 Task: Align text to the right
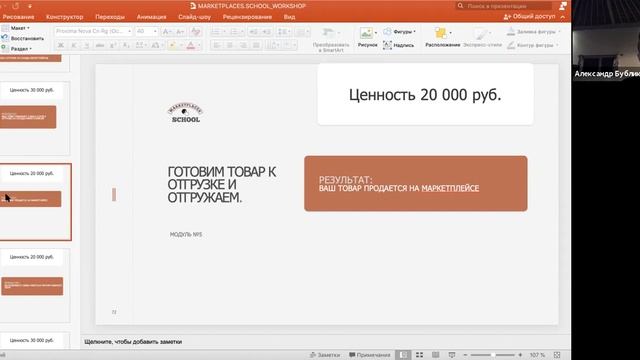tap(243, 45)
